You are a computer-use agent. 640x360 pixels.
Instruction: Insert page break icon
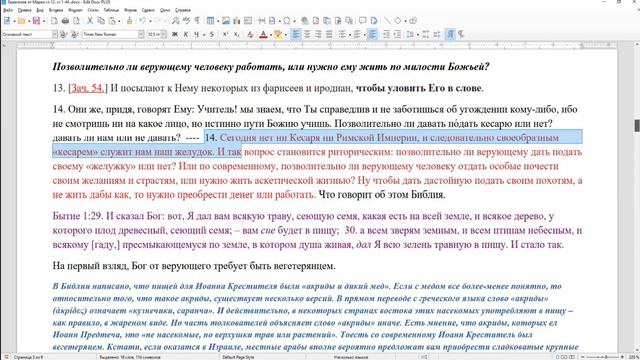[x=261, y=21]
